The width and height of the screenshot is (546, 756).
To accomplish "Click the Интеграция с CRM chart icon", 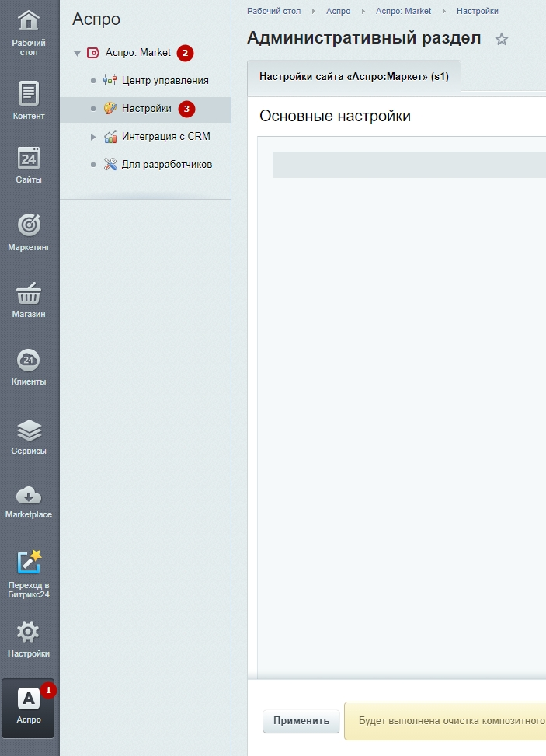I will coord(110,137).
